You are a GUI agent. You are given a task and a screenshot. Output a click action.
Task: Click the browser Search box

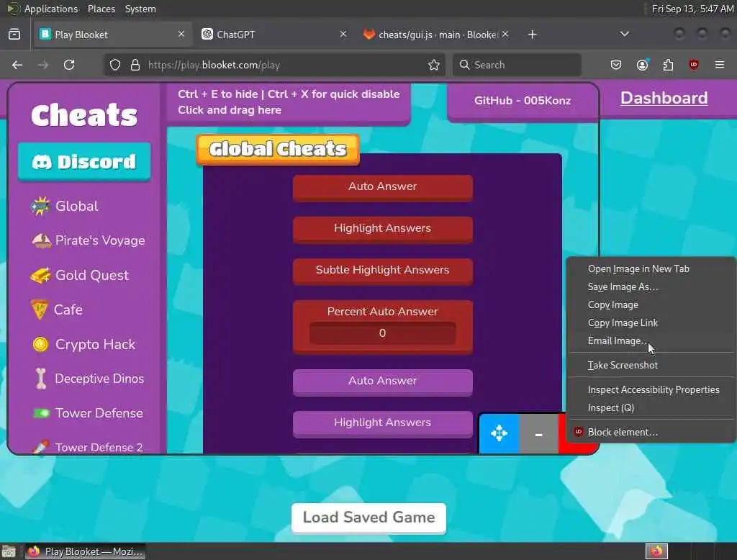coord(517,65)
